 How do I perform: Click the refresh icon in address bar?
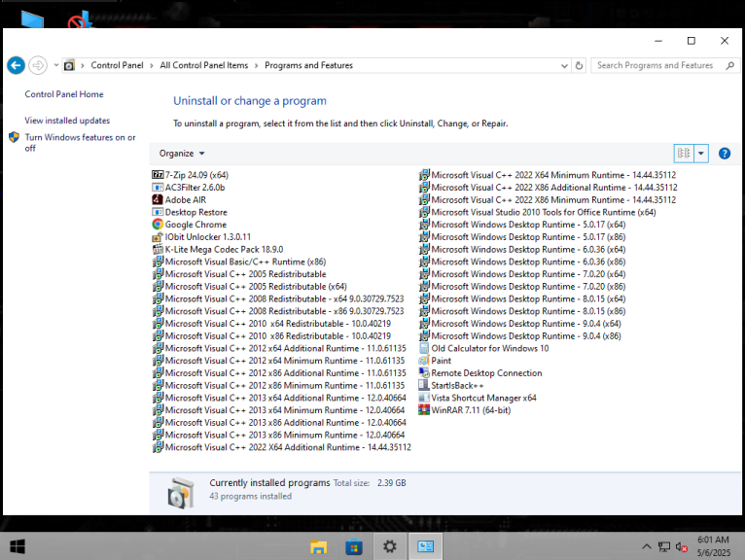pos(579,65)
